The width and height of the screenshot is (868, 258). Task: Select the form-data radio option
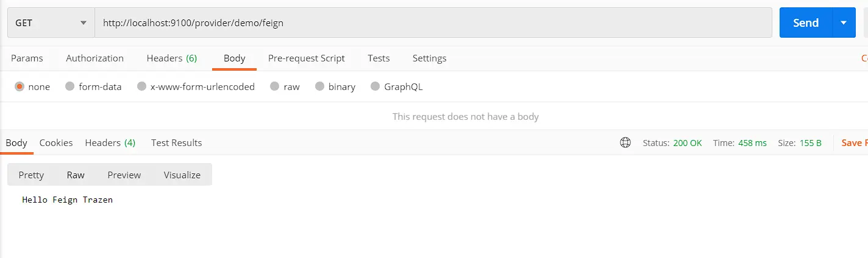70,87
